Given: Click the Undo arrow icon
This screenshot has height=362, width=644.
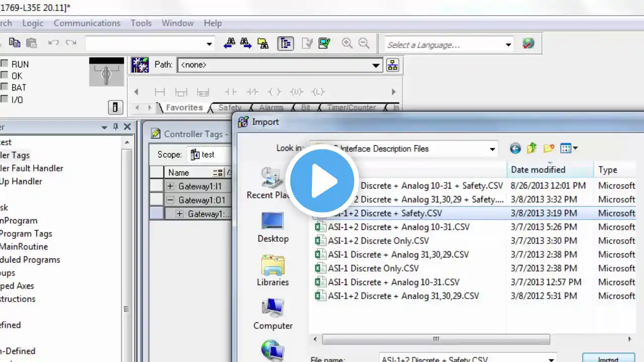Looking at the screenshot, I should [x=53, y=43].
